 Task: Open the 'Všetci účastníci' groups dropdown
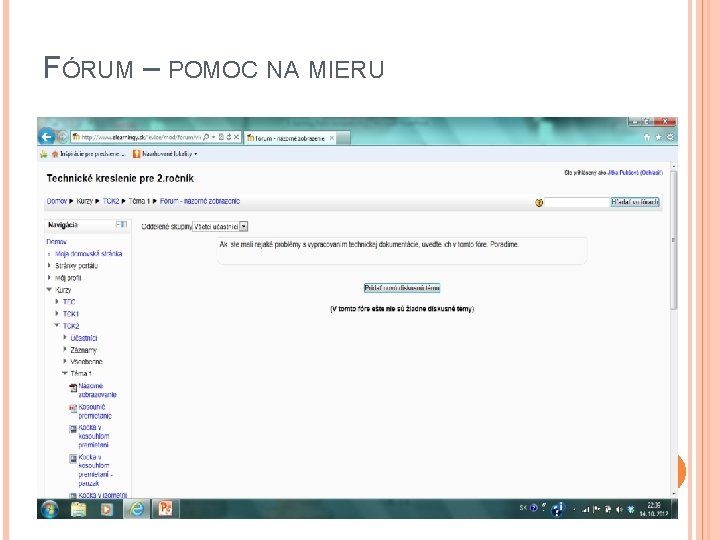coord(220,226)
